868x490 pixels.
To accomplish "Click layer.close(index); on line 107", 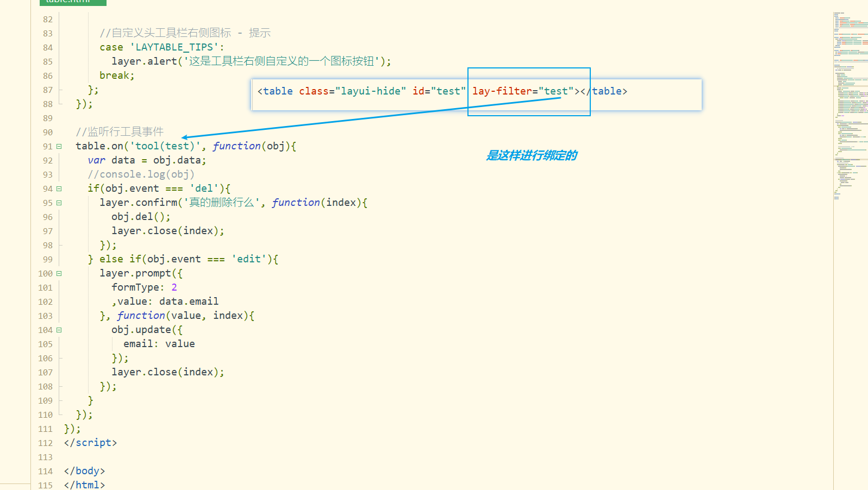I will (x=168, y=372).
